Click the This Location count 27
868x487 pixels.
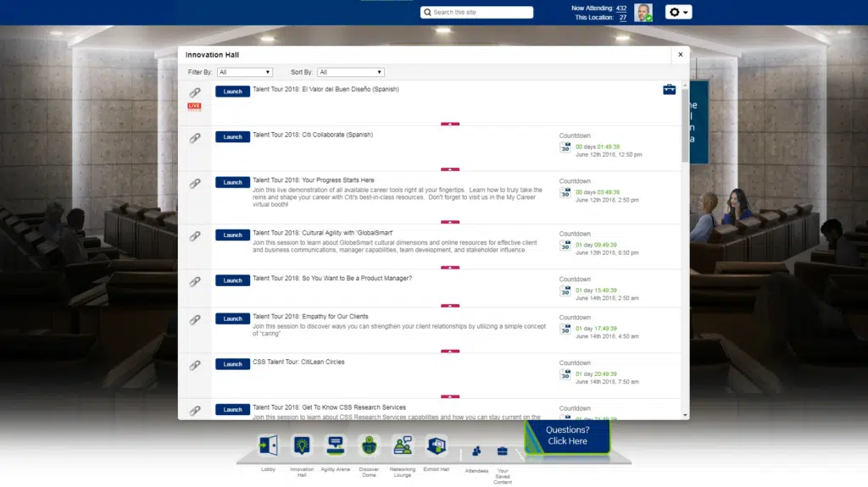[623, 18]
